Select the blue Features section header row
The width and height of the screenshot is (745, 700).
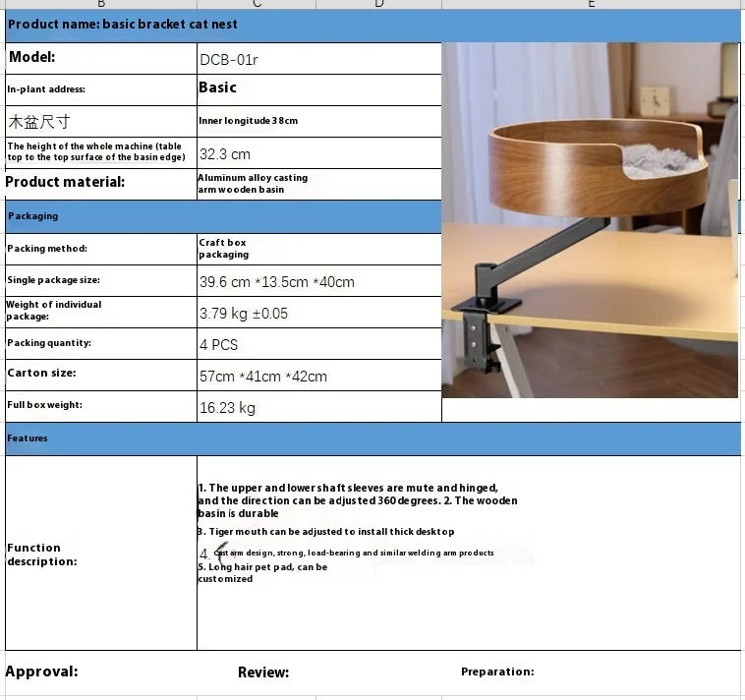pyautogui.click(x=372, y=438)
